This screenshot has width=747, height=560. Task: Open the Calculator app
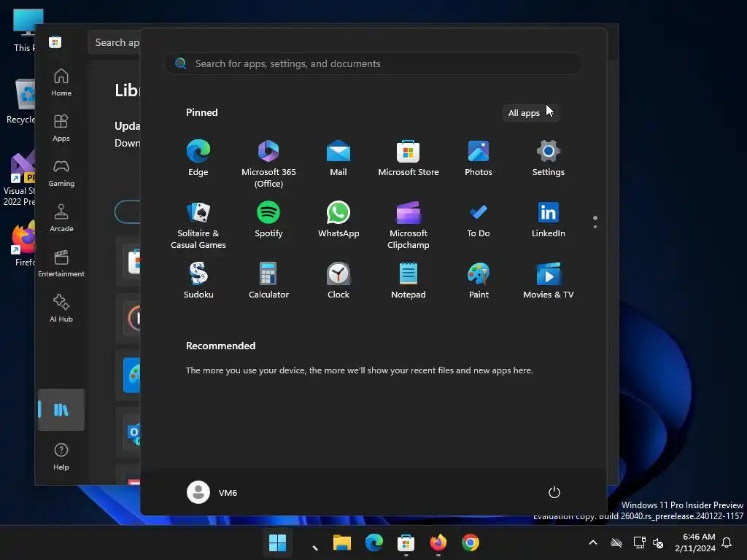tap(268, 281)
